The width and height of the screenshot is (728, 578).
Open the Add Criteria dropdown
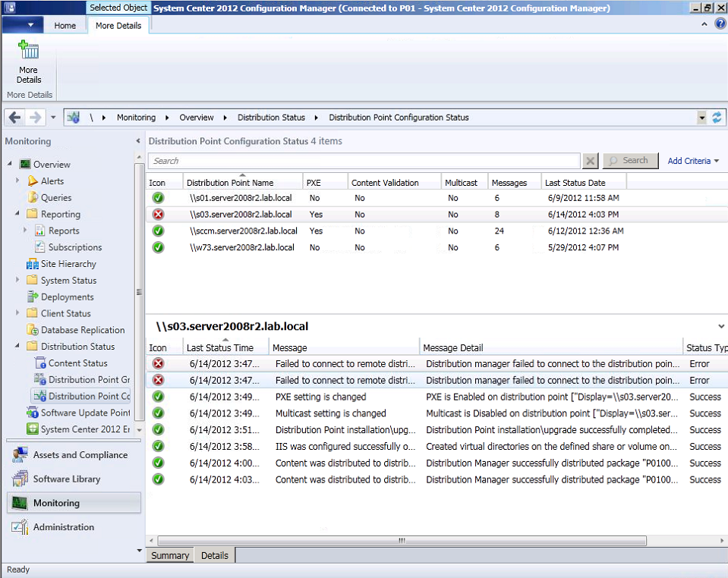693,161
